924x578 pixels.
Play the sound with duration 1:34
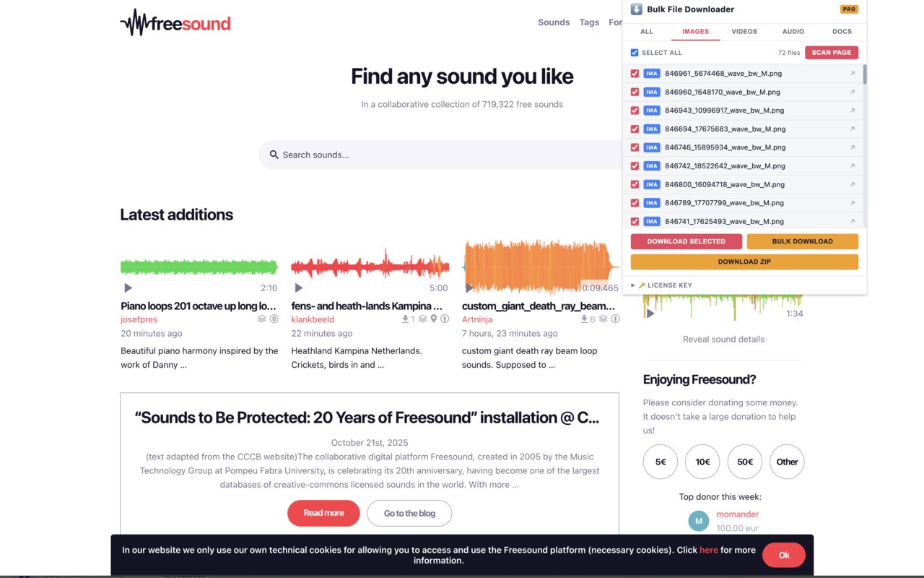point(650,314)
